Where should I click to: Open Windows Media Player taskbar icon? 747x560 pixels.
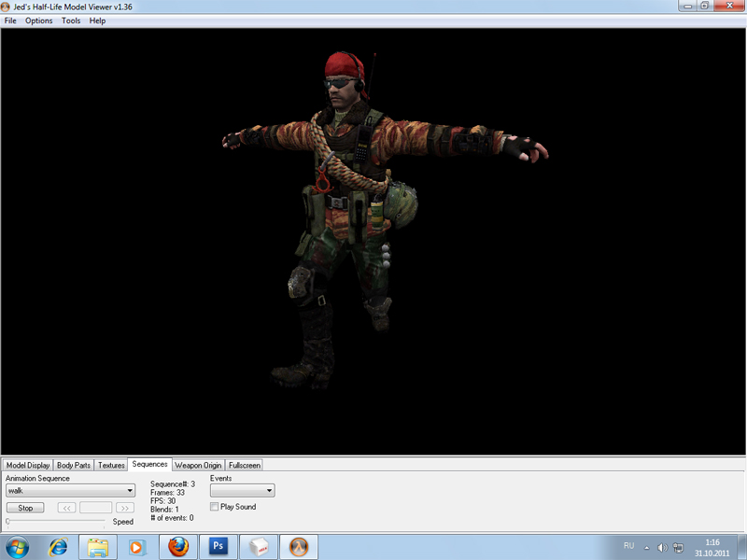pos(137,546)
